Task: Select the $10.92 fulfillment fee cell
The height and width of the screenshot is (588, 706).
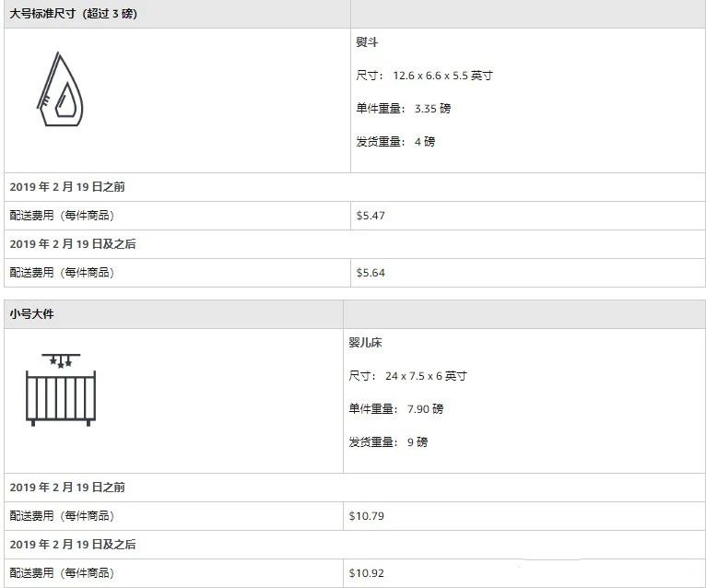Action: tap(366, 573)
